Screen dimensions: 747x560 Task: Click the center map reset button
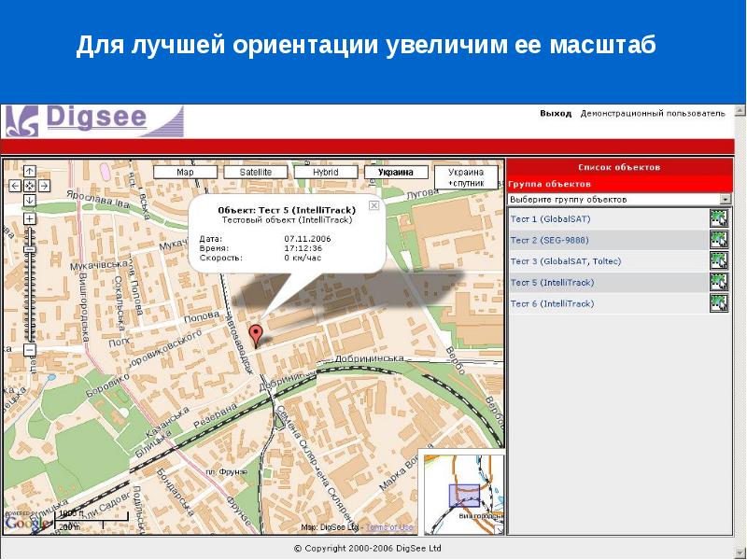pos(29,187)
